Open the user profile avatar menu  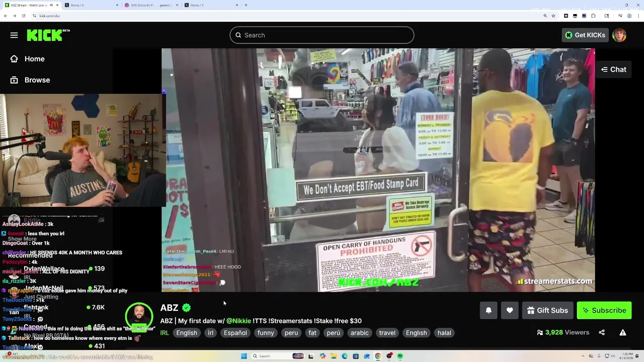(619, 35)
